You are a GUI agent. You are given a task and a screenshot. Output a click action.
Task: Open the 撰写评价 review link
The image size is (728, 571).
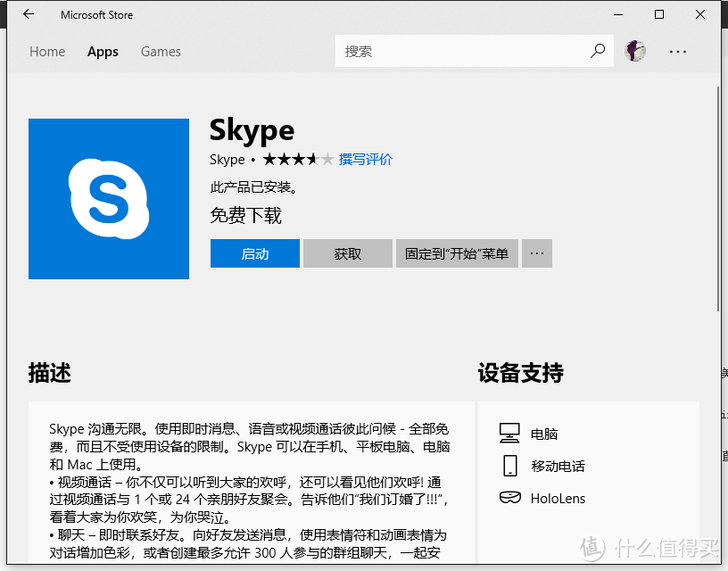pos(366,160)
